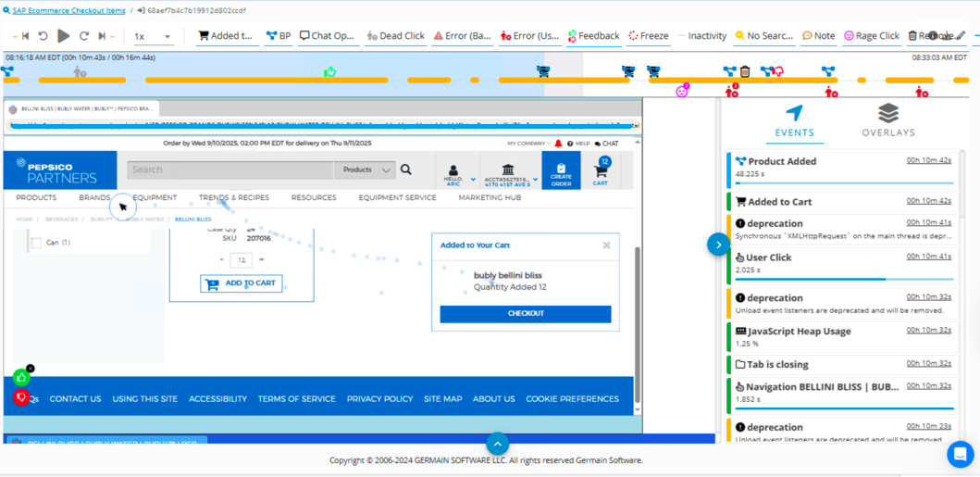Click the Create Order button

click(561, 171)
